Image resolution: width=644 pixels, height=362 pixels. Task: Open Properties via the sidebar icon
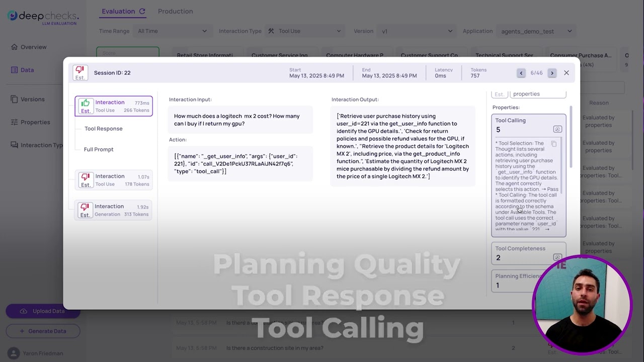tap(14, 122)
